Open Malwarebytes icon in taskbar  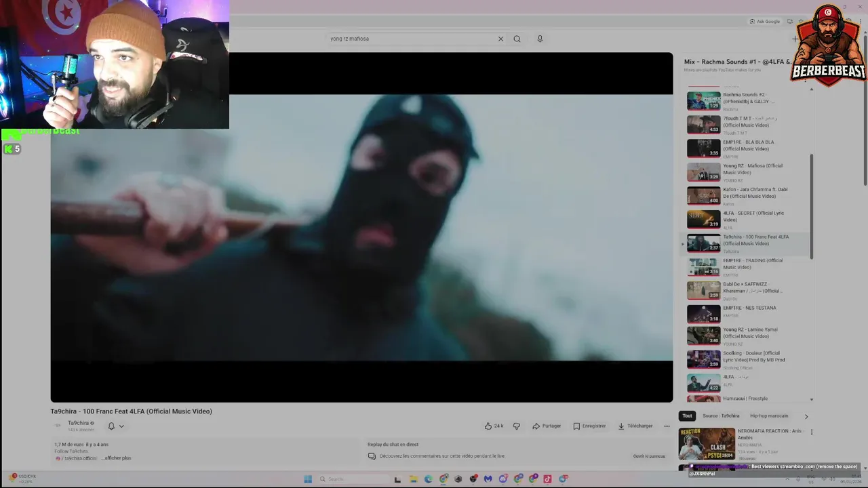coord(488,479)
